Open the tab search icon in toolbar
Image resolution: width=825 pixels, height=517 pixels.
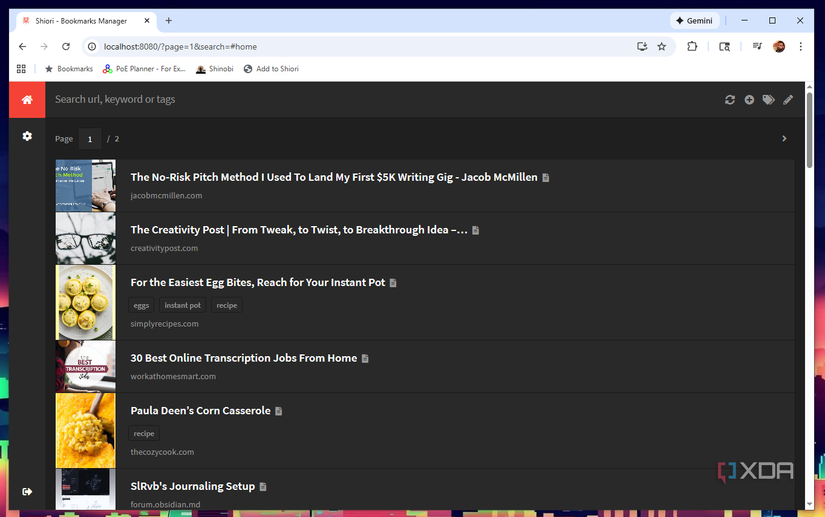[725, 46]
